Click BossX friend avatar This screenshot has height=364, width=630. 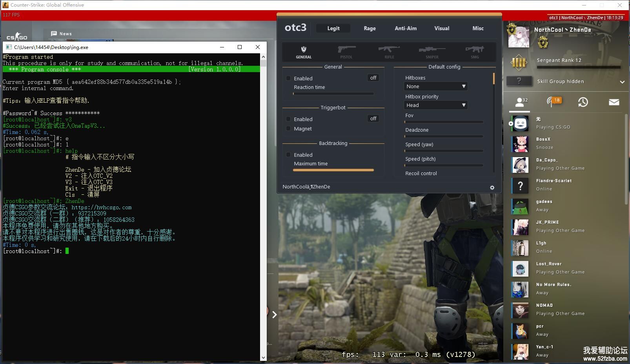pos(520,144)
